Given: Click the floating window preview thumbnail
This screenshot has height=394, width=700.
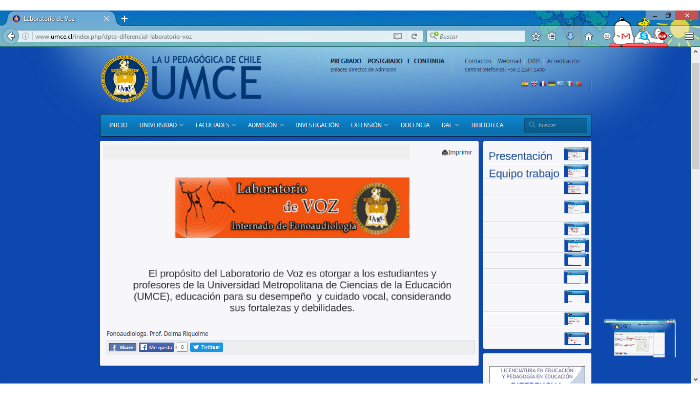Looking at the screenshot, I should point(640,338).
